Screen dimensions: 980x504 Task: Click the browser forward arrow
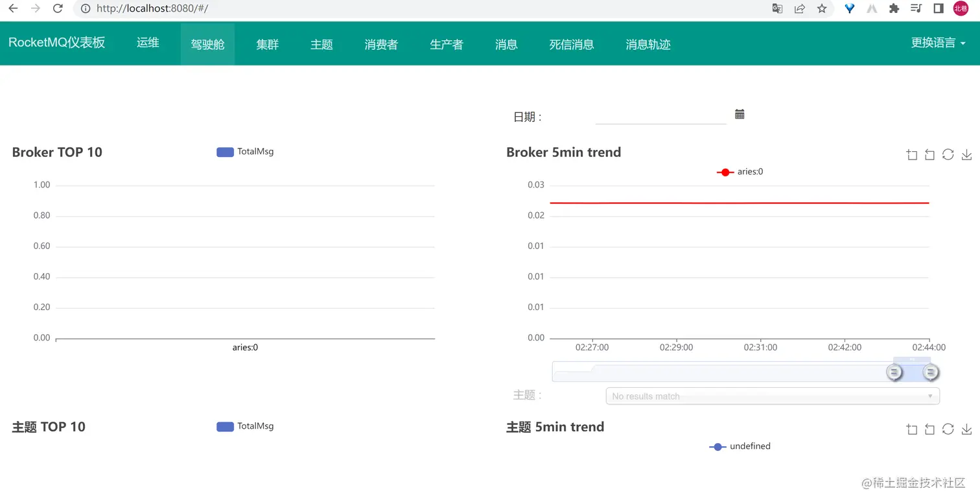[x=36, y=8]
